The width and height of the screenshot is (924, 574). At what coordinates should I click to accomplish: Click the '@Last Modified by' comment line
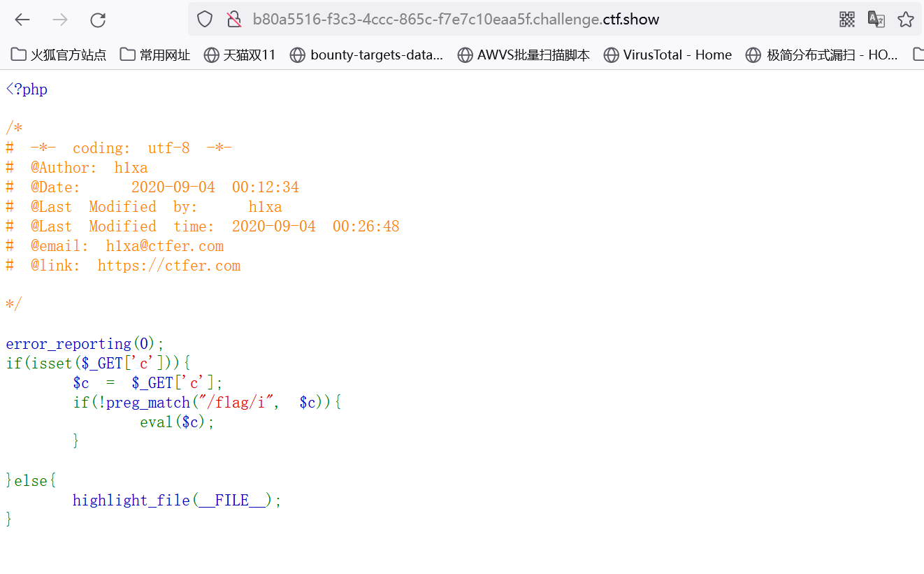144,207
